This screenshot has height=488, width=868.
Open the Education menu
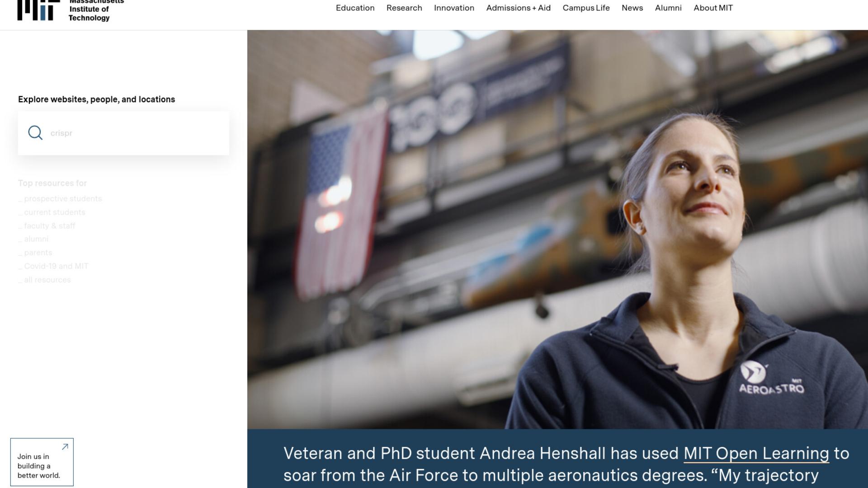[355, 8]
